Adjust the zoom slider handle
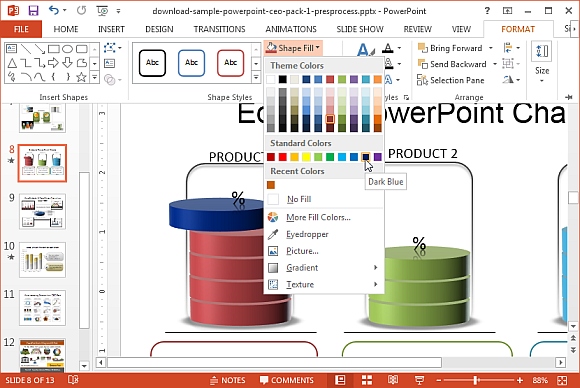 pos(476,380)
